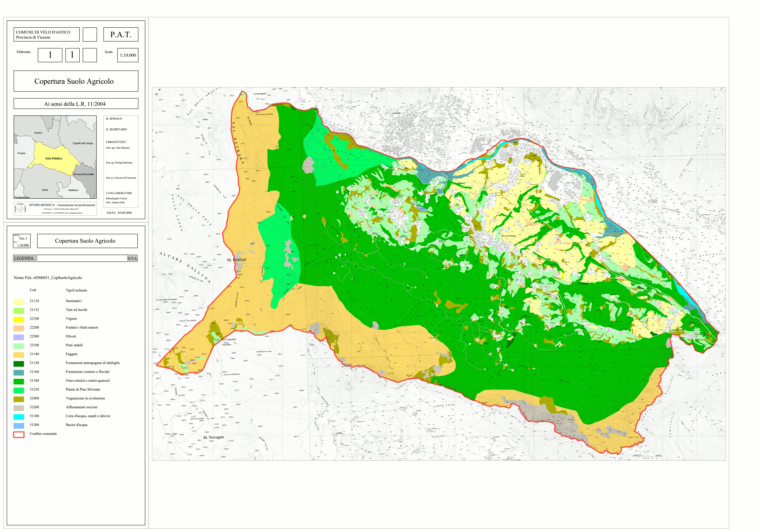
Task: Click the red dashed Confine comunale symbol
Action: 19,434
